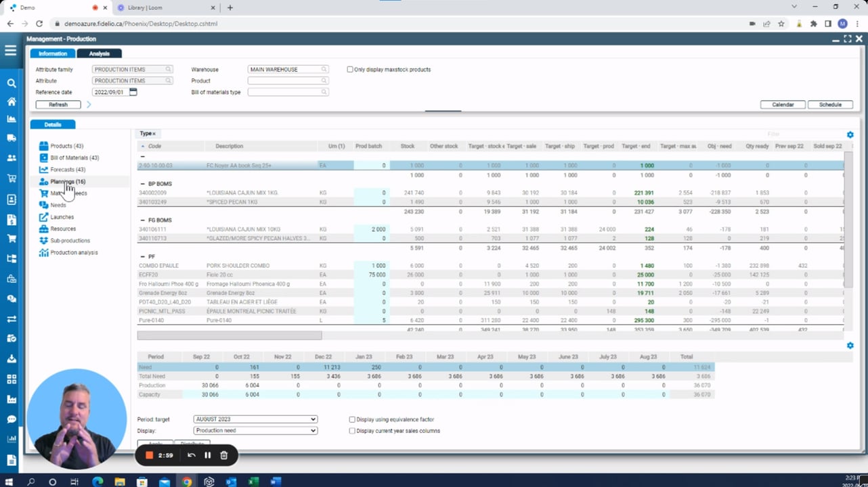
Task: Open the factory production sidebar icon
Action: click(11, 399)
